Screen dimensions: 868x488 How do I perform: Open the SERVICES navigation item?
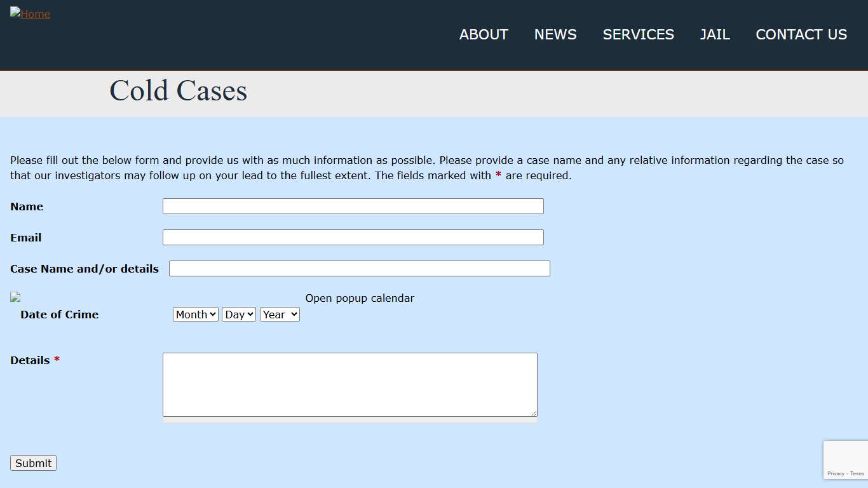[638, 34]
